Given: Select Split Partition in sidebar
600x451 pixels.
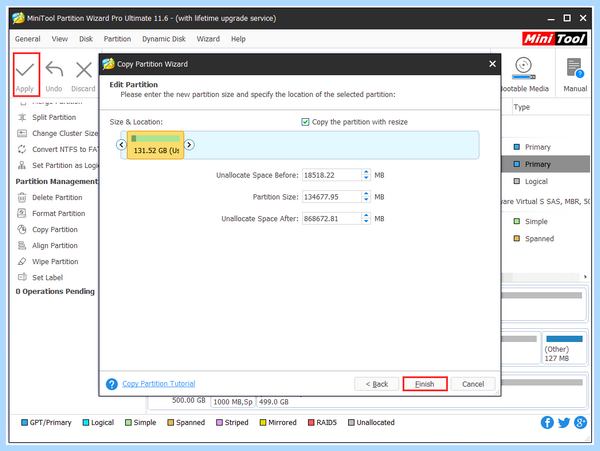Looking at the screenshot, I should [x=54, y=117].
